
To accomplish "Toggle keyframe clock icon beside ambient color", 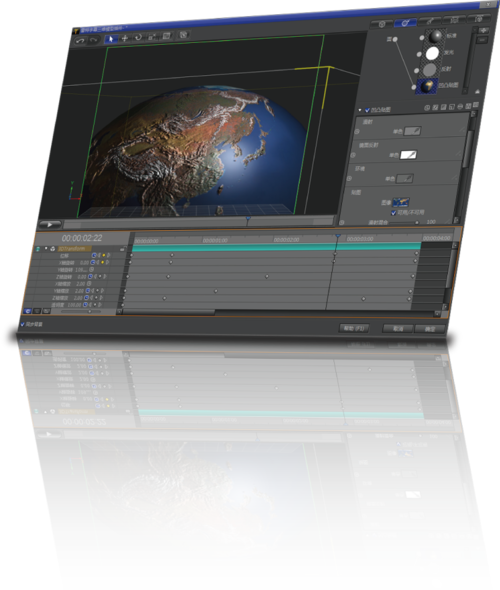I will [350, 178].
